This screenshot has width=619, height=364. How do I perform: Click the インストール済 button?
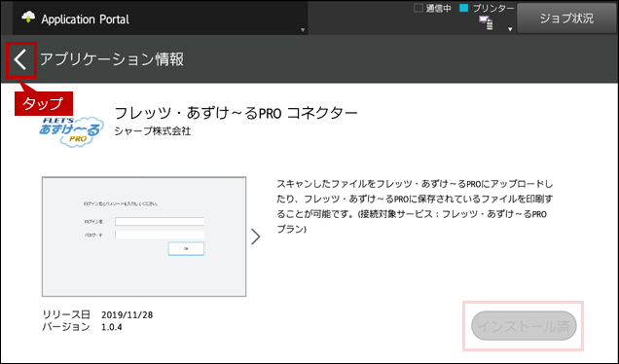tap(524, 326)
